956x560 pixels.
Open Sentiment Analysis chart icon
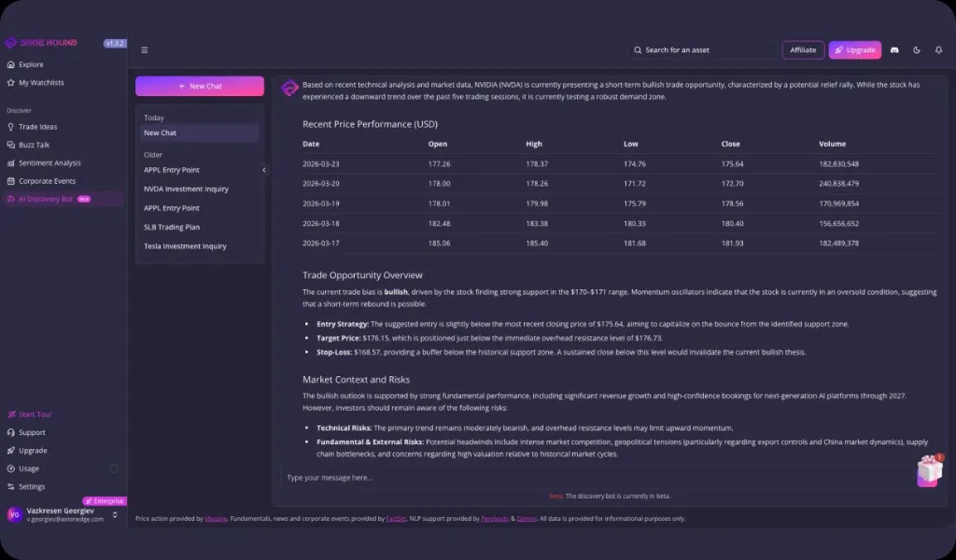pyautogui.click(x=13, y=162)
